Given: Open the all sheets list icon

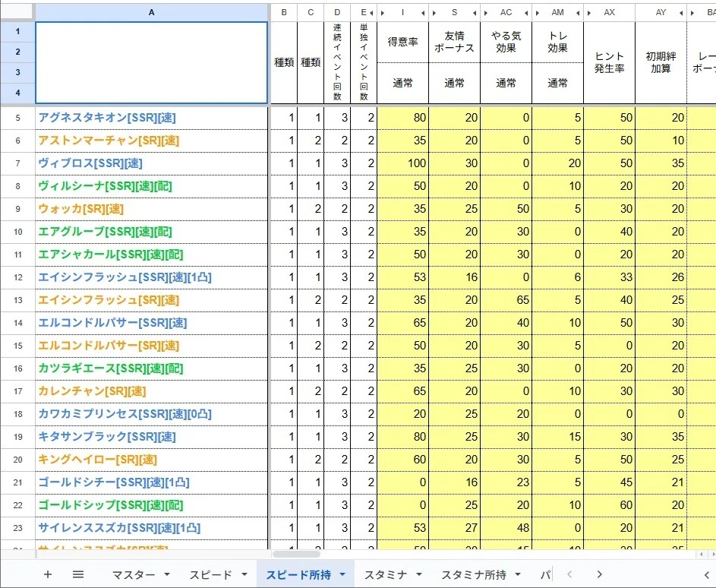Looking at the screenshot, I should coord(78,574).
